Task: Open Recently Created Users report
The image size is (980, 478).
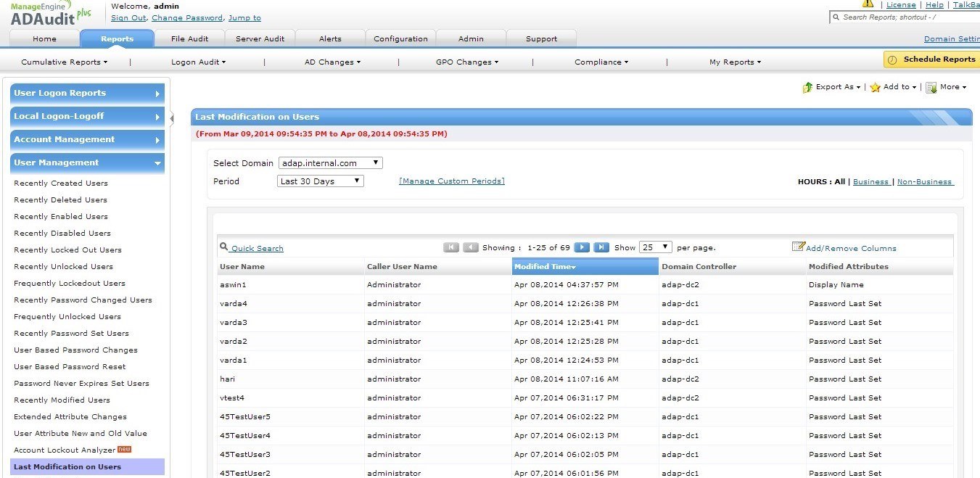Action: [61, 184]
